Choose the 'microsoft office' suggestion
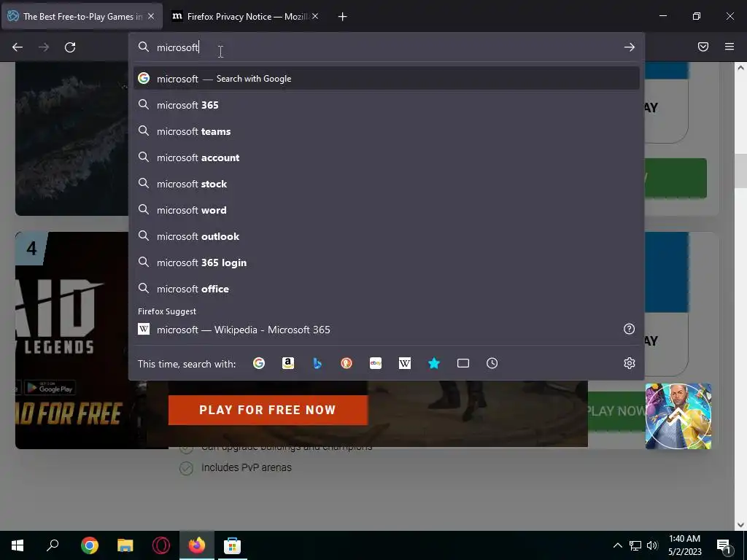The height and width of the screenshot is (560, 747). [387, 289]
